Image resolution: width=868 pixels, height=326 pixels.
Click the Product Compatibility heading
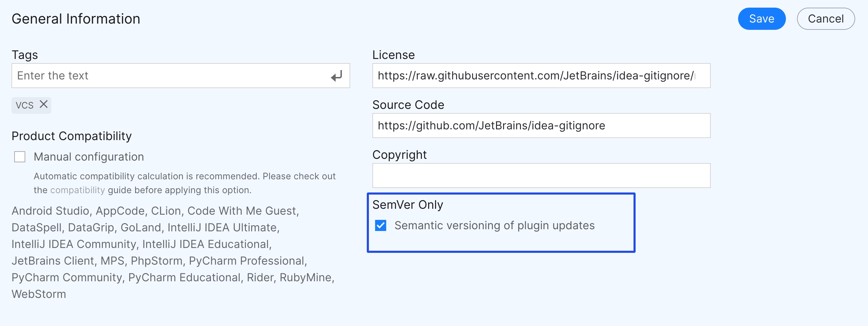point(72,136)
